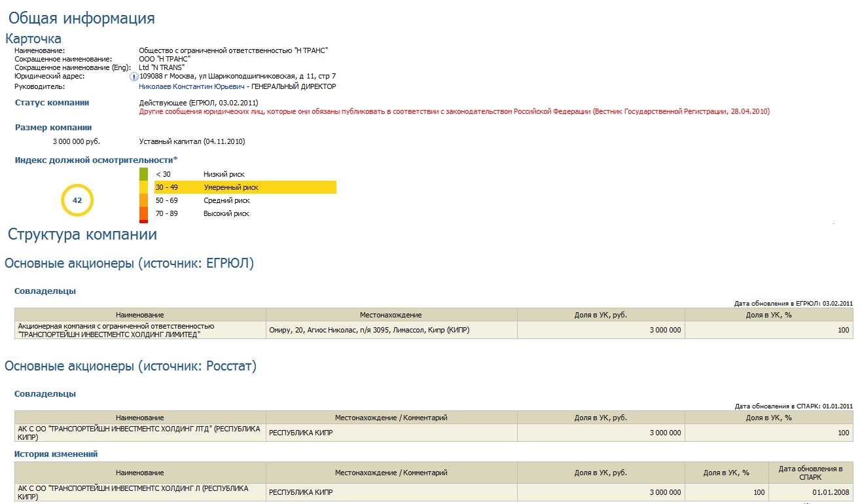Click the info icon beside the legal address
Viewport: 862px width, 504px height.
135,77
